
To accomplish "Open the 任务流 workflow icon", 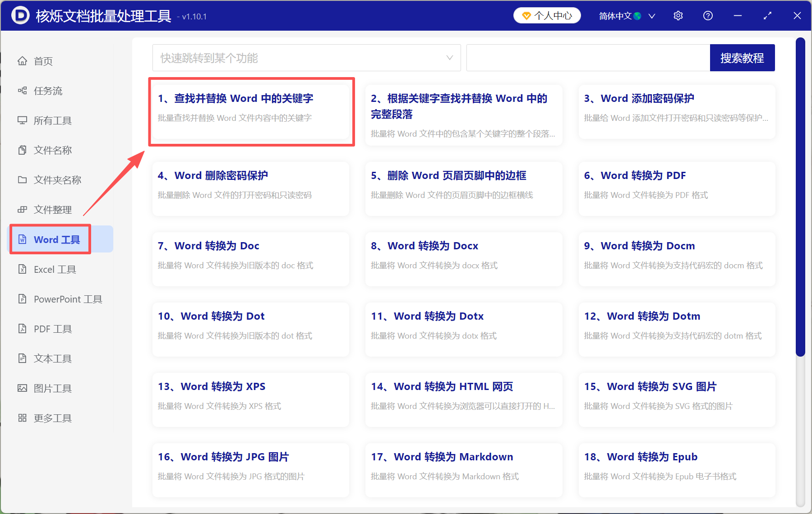I will (23, 91).
